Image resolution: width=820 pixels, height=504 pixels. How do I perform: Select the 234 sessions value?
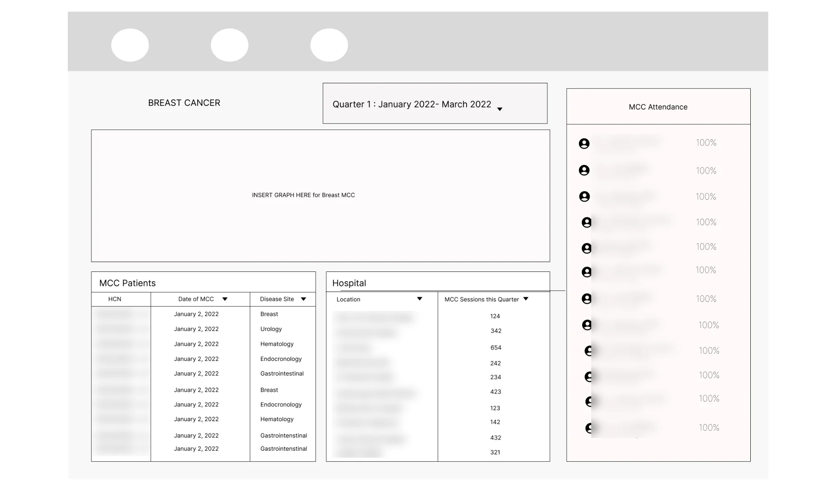(496, 377)
